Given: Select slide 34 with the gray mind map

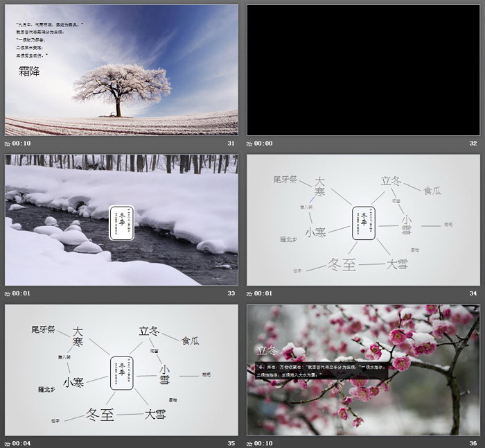Looking at the screenshot, I should [363, 220].
